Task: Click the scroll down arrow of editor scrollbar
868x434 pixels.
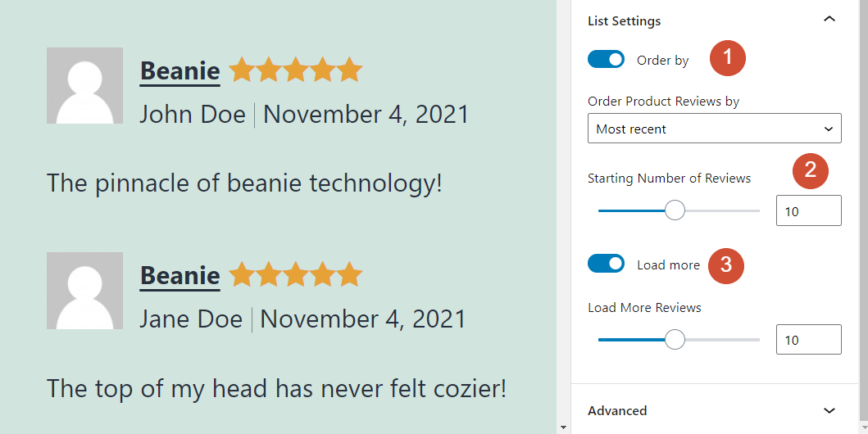Action: pos(564,427)
